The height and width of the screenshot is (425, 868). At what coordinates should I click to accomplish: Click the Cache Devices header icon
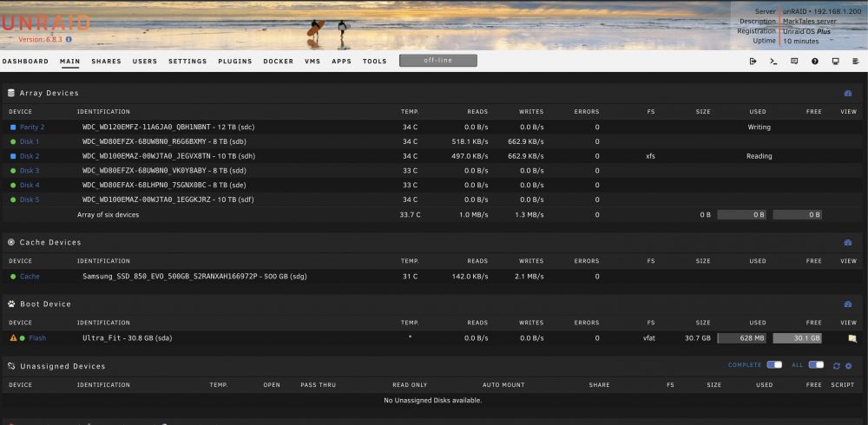(11, 242)
